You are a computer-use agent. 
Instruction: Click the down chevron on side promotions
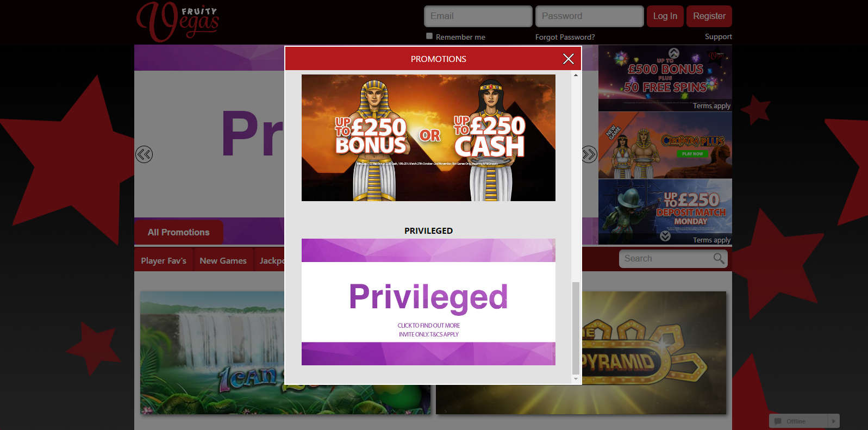(665, 236)
